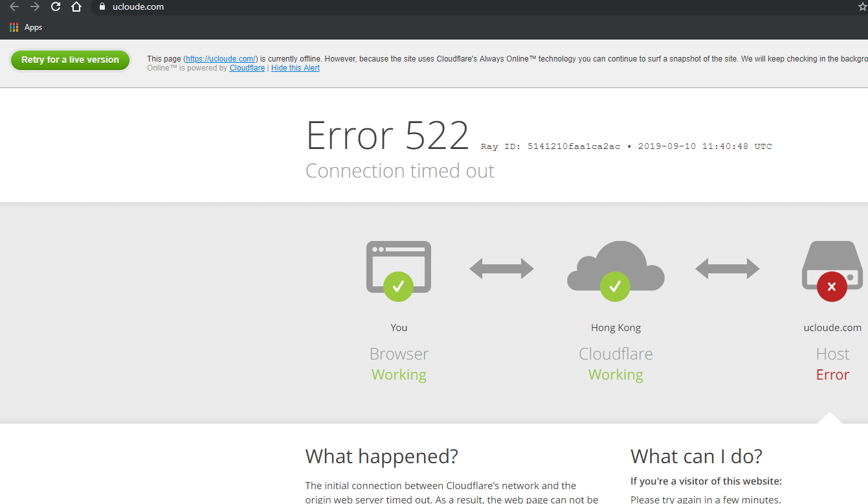Viewport: 868px width, 504px height.
Task: Open the https://ucloude.com/ link
Action: tap(221, 59)
